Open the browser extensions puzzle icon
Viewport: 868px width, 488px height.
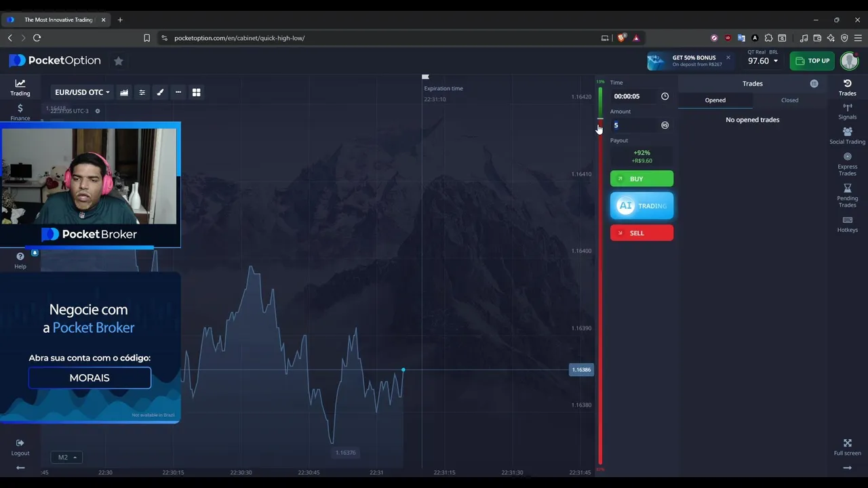coord(768,38)
